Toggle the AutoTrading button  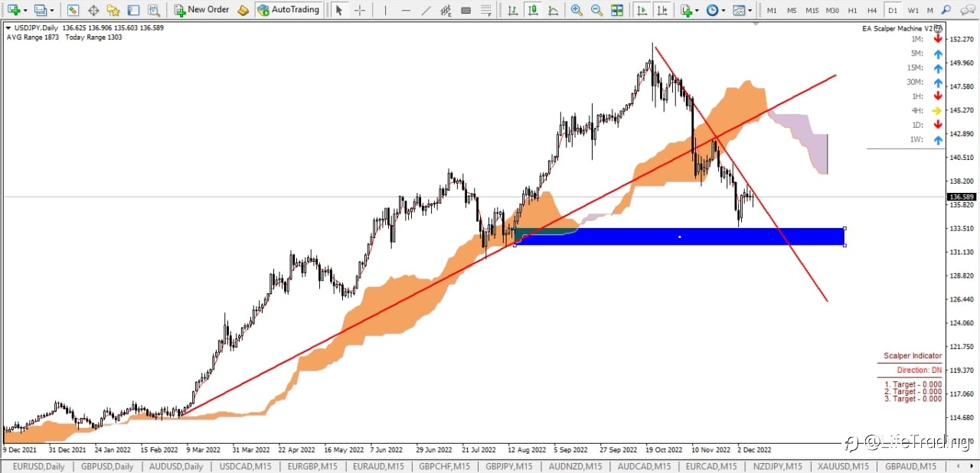click(288, 10)
